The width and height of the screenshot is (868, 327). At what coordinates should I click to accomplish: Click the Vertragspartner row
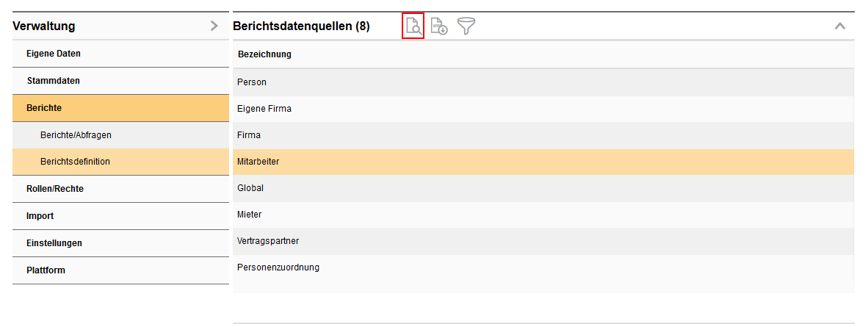268,241
